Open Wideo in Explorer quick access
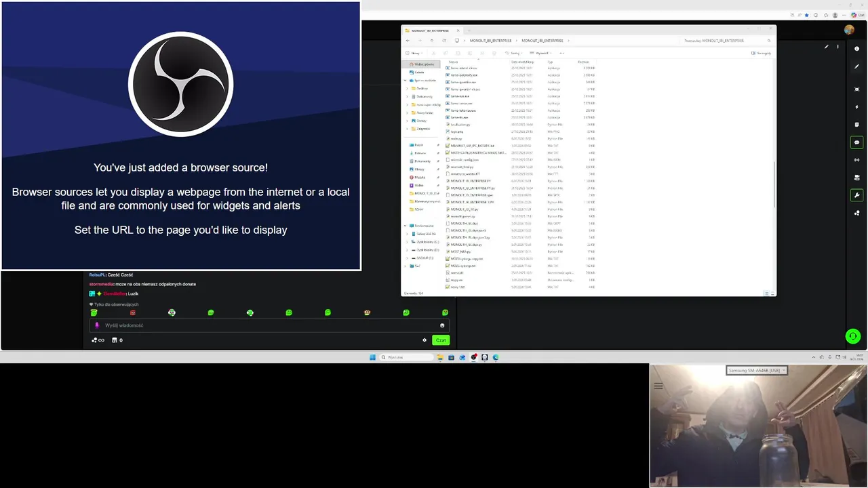868x488 pixels. pyautogui.click(x=419, y=185)
